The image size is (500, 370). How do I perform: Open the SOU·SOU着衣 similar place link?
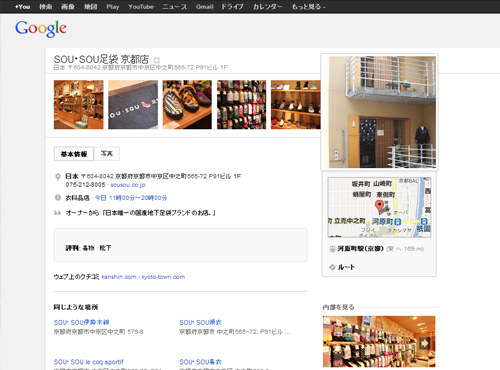pos(200,362)
